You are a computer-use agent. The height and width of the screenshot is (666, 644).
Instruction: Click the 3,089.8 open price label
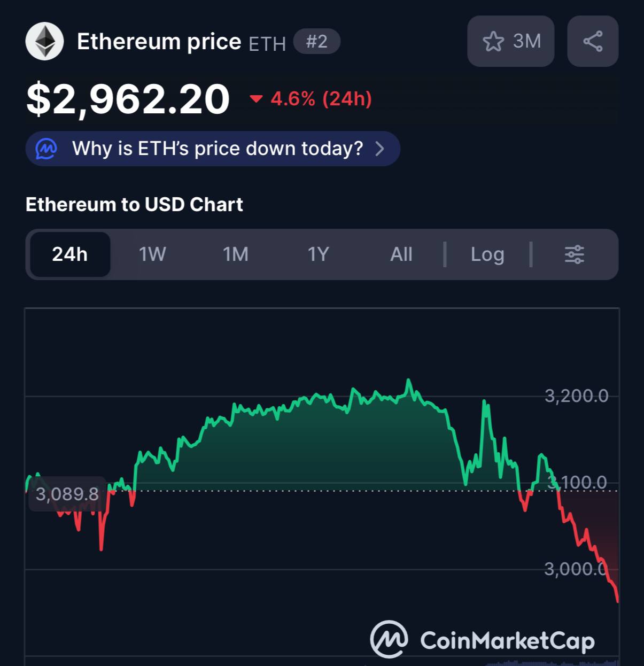tap(67, 494)
